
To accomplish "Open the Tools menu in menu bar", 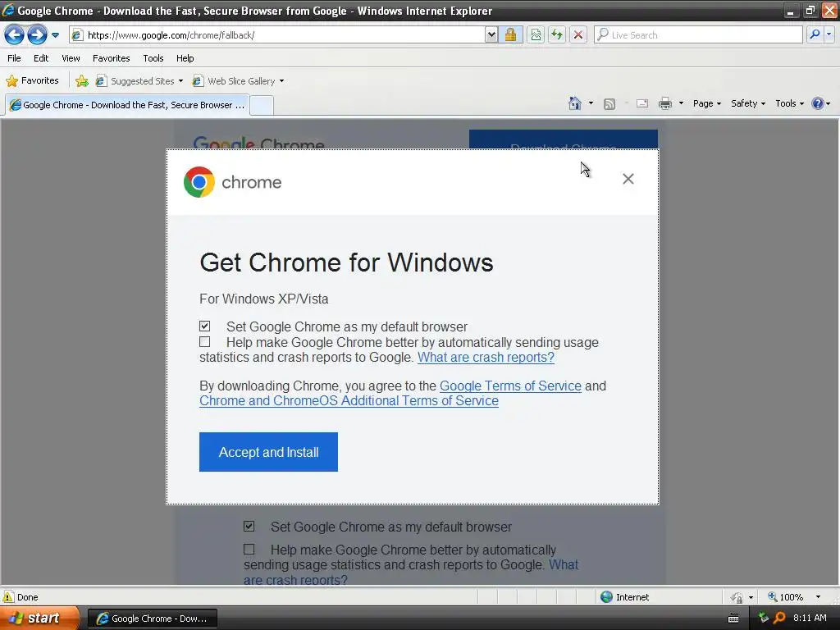I will click(x=153, y=58).
